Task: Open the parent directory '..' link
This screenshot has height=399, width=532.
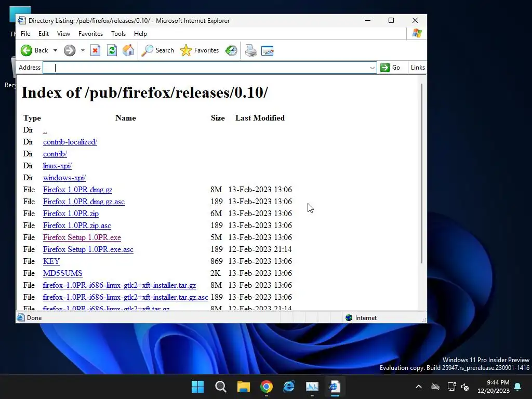Action: click(x=45, y=130)
